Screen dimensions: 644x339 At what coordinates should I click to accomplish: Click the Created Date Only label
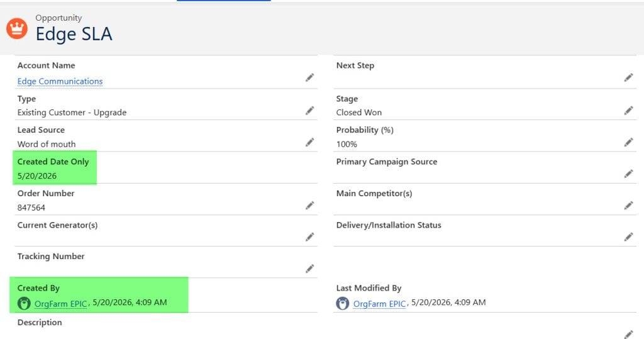tap(53, 162)
